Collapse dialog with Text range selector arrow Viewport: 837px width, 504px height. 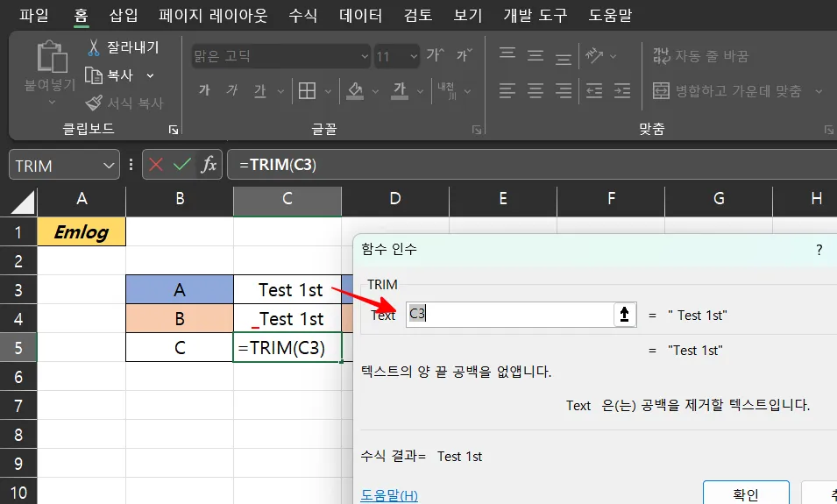coord(625,315)
